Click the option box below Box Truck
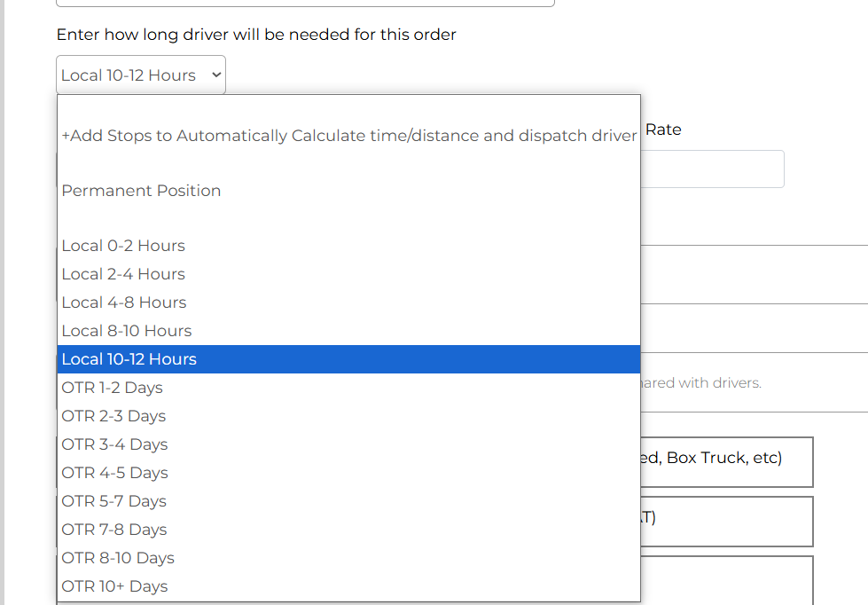Screen dimensions: 868x605 pyautogui.click(x=726, y=521)
